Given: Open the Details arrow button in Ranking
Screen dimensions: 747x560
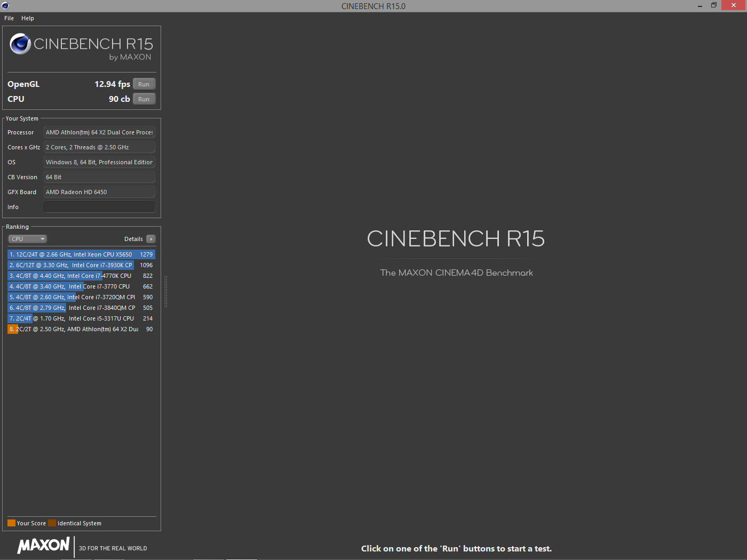Looking at the screenshot, I should tap(151, 239).
